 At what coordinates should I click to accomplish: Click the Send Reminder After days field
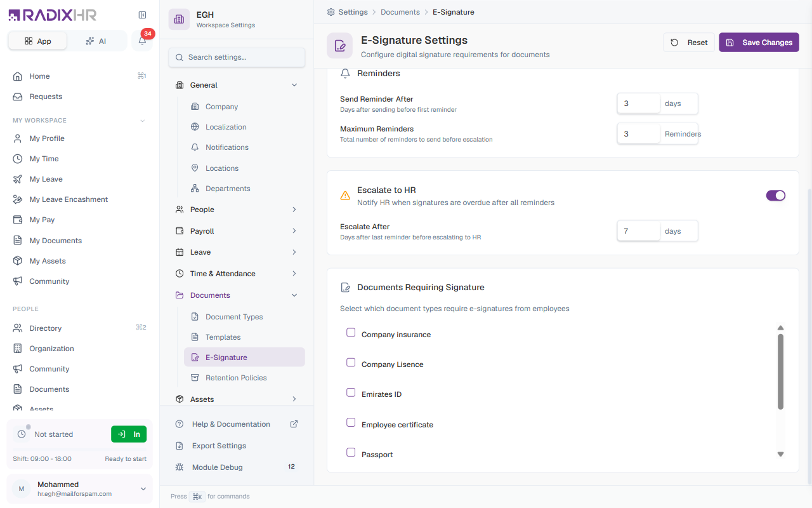click(x=639, y=104)
